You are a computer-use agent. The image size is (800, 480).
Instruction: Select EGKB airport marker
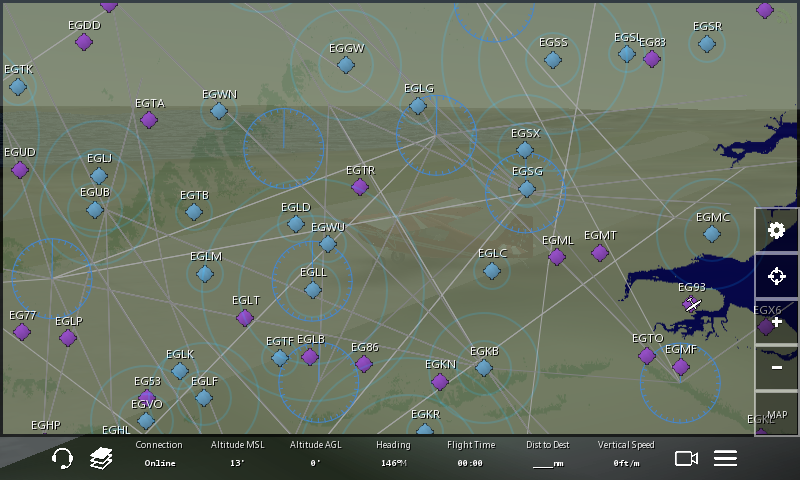click(x=484, y=367)
